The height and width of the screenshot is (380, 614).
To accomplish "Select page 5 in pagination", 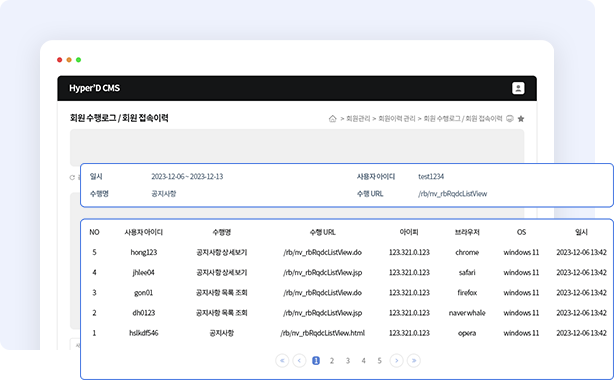I will (x=379, y=361).
